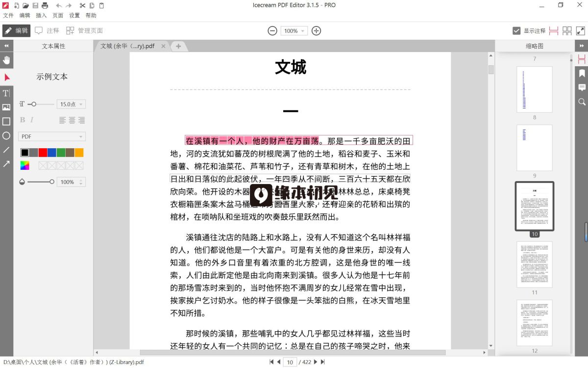Select the Image insert tool
The height and width of the screenshot is (368, 588).
6,107
